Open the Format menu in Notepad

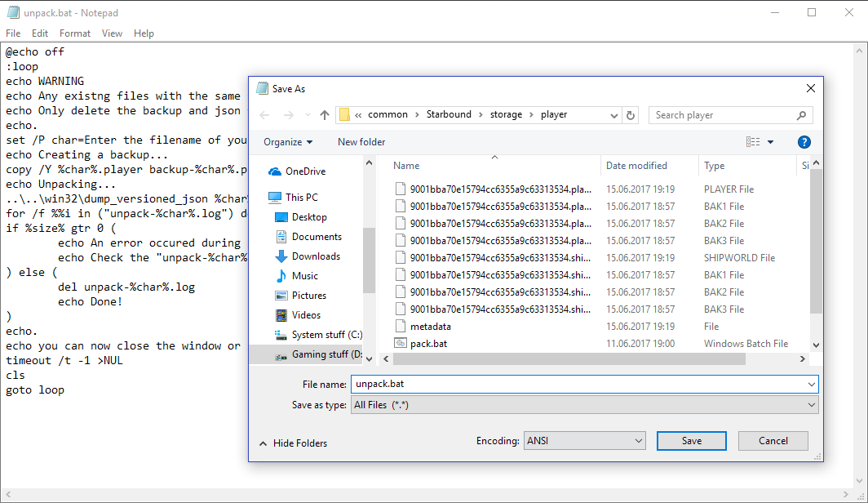75,33
